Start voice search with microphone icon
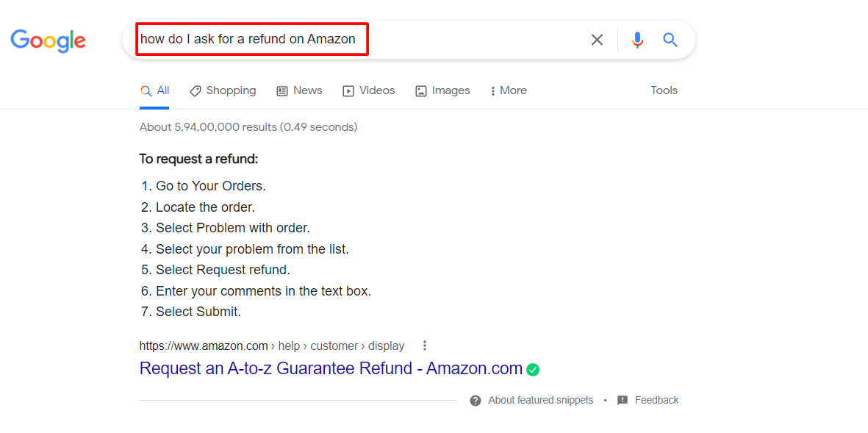The height and width of the screenshot is (433, 868). click(x=637, y=40)
